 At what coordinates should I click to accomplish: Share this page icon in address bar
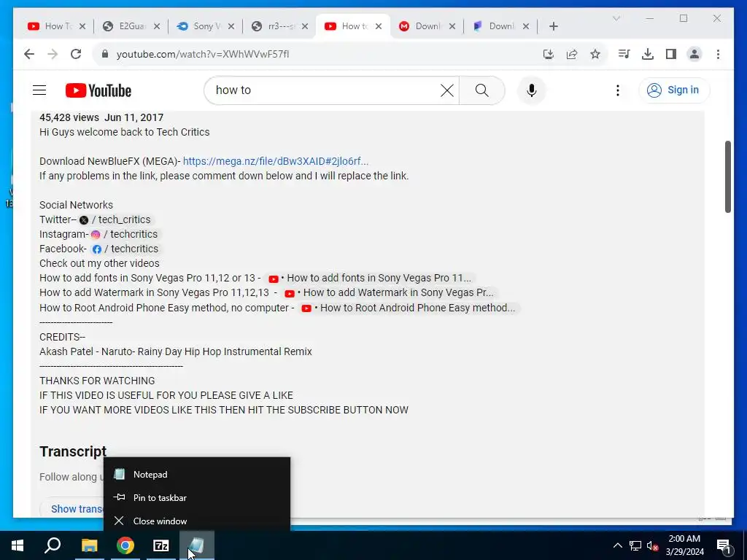(x=572, y=54)
